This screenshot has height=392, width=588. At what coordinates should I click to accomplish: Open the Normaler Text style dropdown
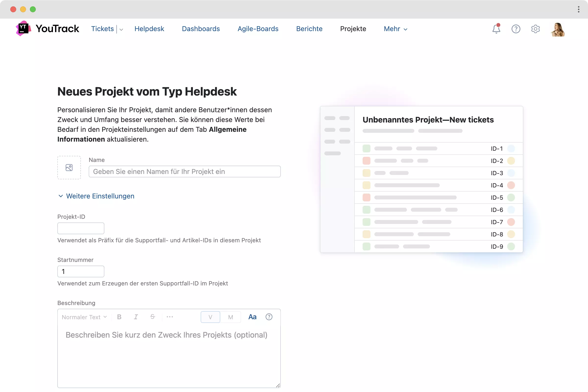pyautogui.click(x=84, y=317)
